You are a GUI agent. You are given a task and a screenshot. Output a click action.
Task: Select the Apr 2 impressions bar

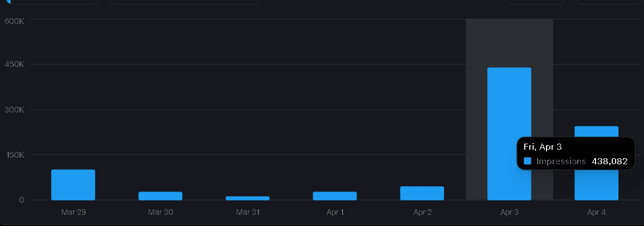coord(422,193)
